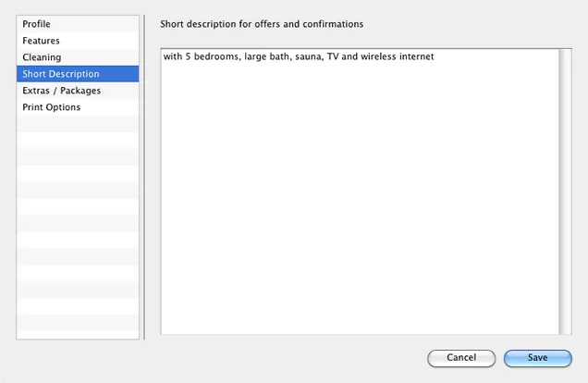The width and height of the screenshot is (588, 383).
Task: Go to the Cleaning section
Action: point(78,57)
